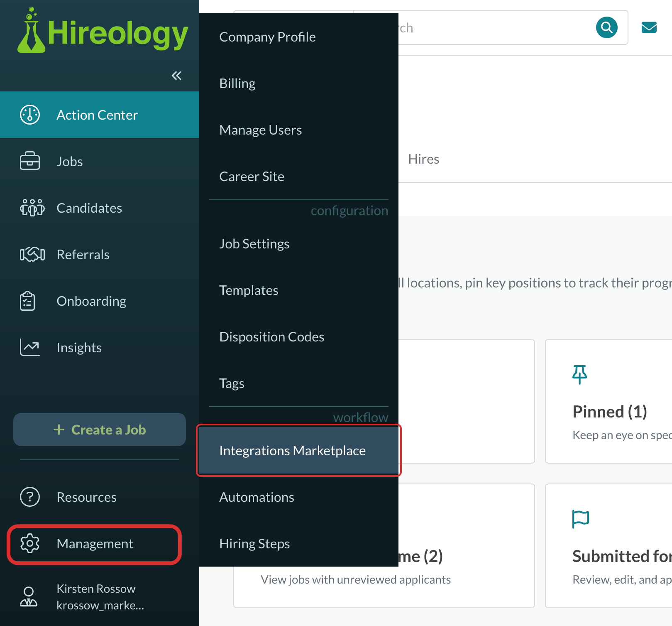This screenshot has height=626, width=672.
Task: Click the Hireology logo
Action: [103, 30]
